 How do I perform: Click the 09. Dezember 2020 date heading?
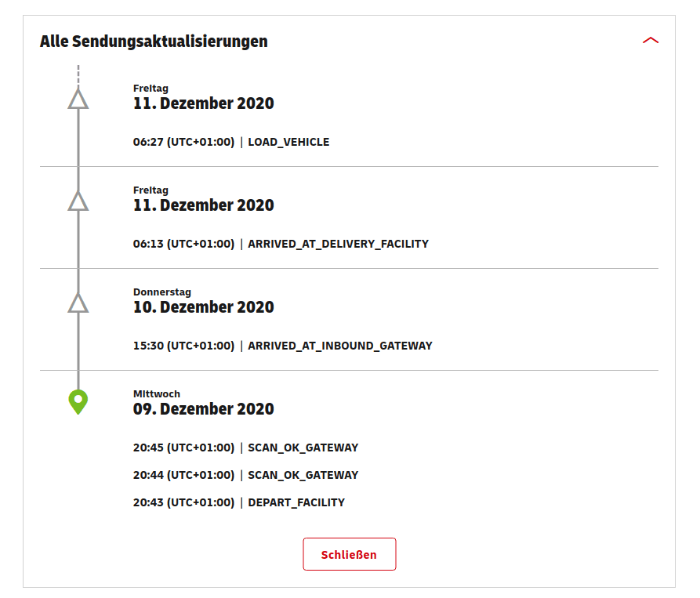(204, 409)
